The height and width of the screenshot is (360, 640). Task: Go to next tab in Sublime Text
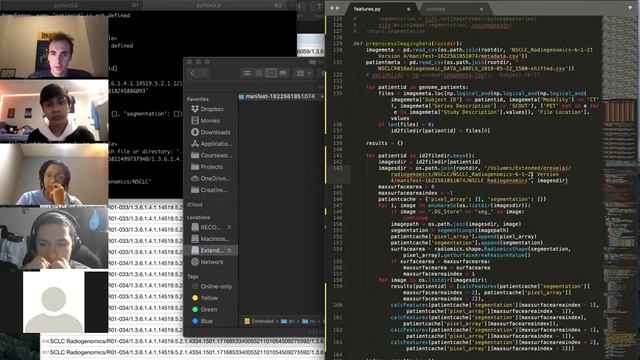click(338, 8)
